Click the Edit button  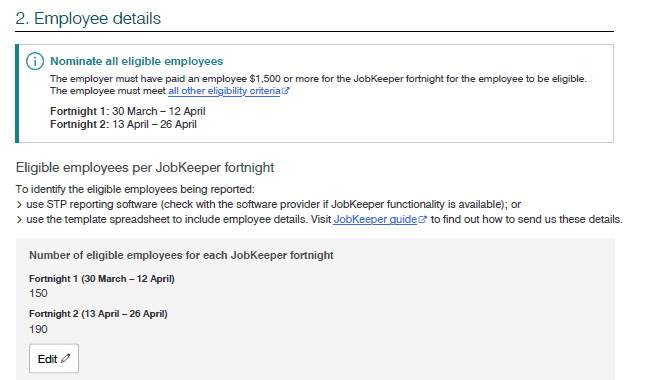[54, 359]
